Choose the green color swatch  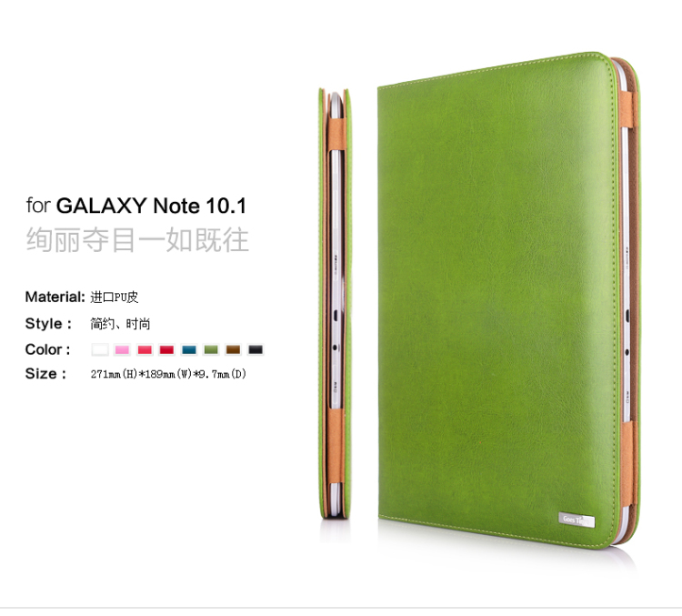[211, 349]
